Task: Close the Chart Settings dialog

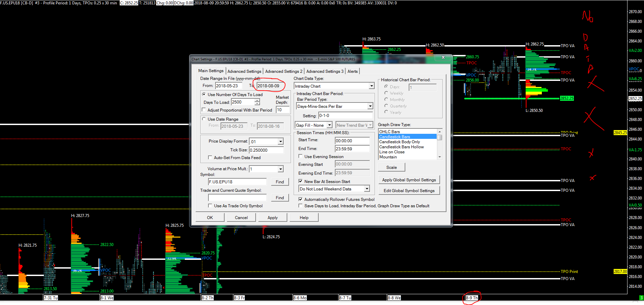Action: coord(443,58)
